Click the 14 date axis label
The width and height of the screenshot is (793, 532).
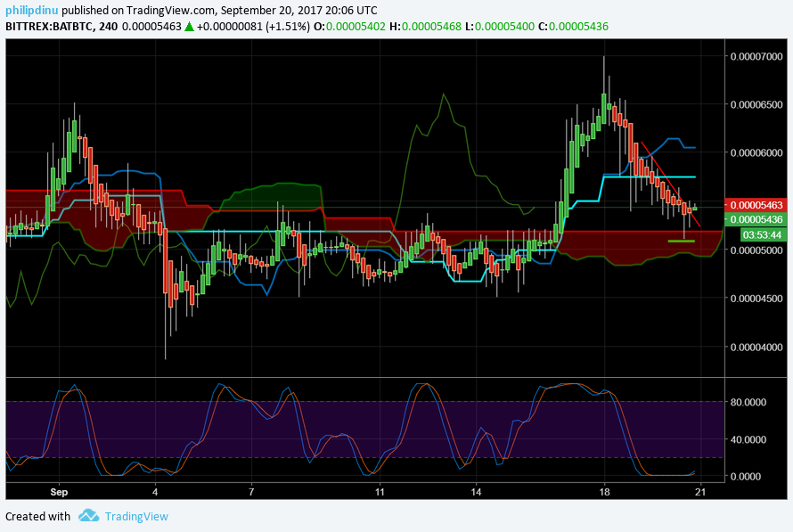click(x=476, y=492)
